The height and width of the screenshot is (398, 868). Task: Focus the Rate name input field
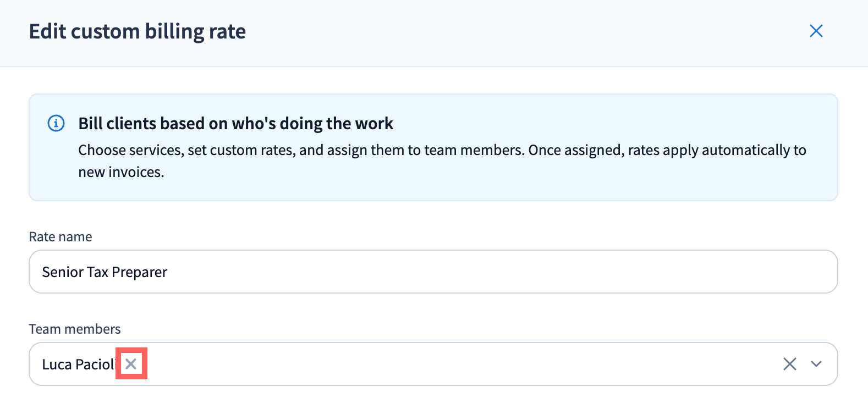433,272
